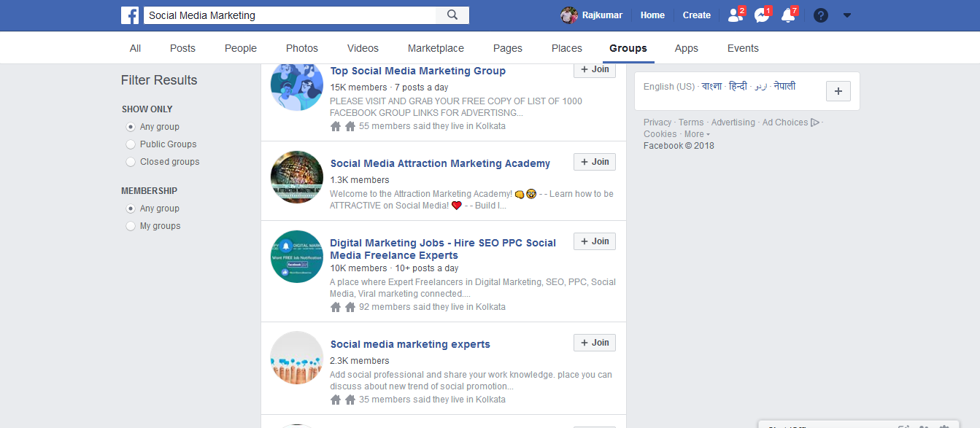Click '55 members said they live in Kolkata'
This screenshot has height=428, width=980.
432,126
